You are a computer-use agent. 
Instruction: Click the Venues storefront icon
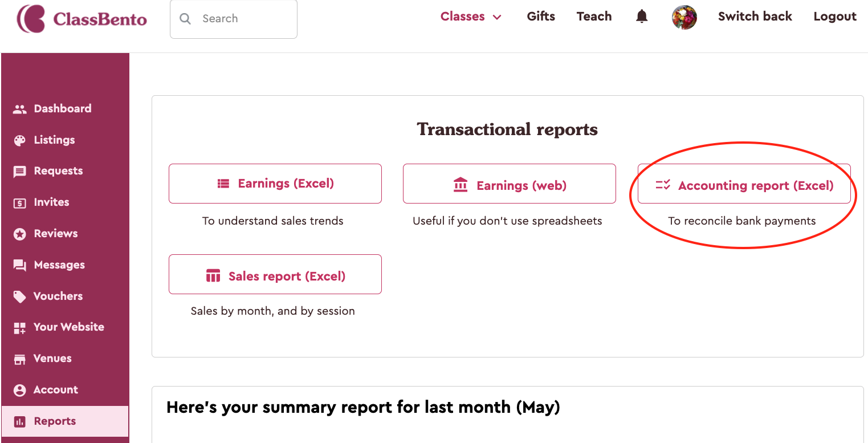pos(20,359)
